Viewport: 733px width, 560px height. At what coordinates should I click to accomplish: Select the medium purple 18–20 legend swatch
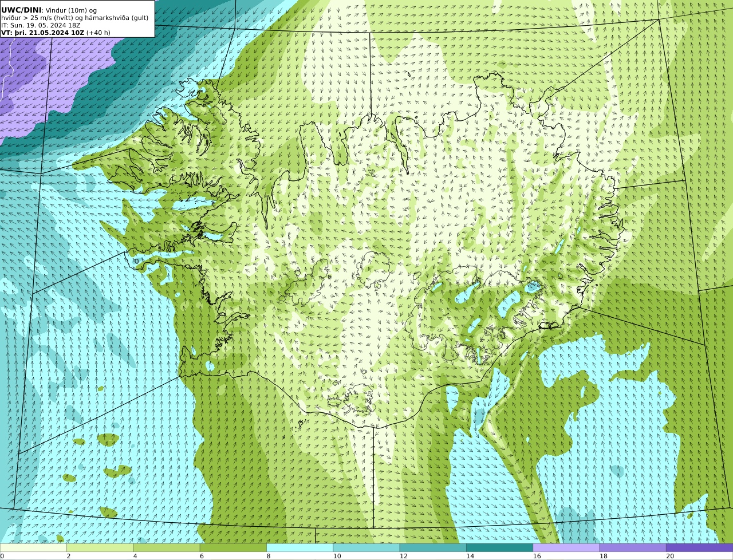pos(633,547)
